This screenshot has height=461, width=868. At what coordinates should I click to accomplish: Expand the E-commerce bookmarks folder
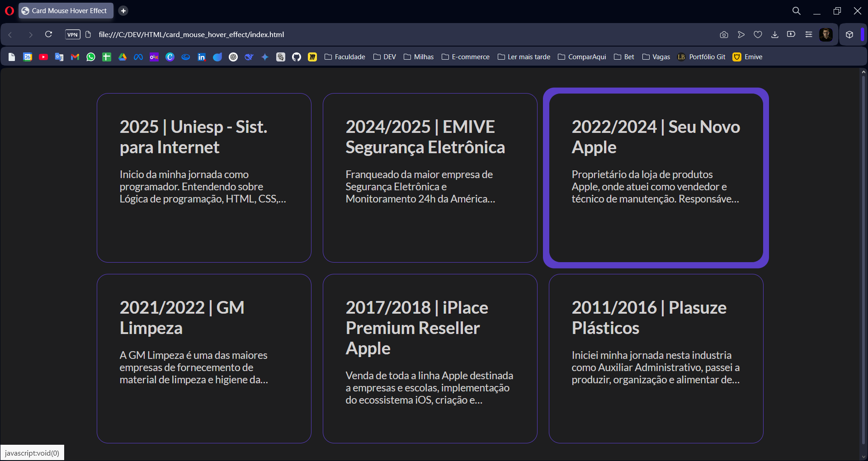[x=466, y=57]
